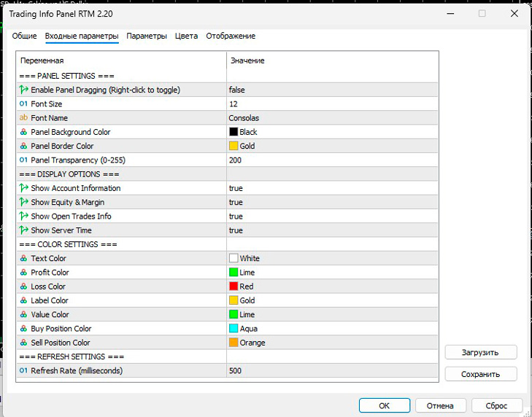Click the Font Name value field Consolas

tap(332, 118)
